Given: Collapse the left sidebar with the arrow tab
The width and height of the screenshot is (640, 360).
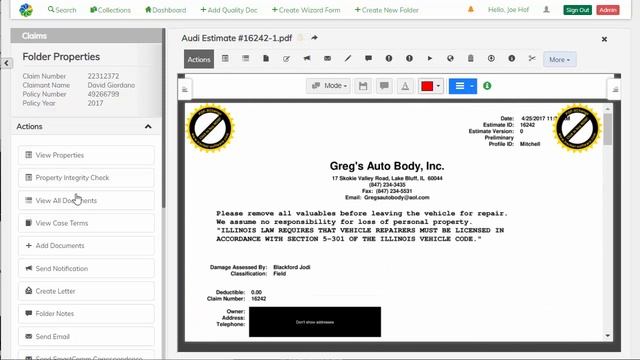Looking at the screenshot, I should (7, 63).
